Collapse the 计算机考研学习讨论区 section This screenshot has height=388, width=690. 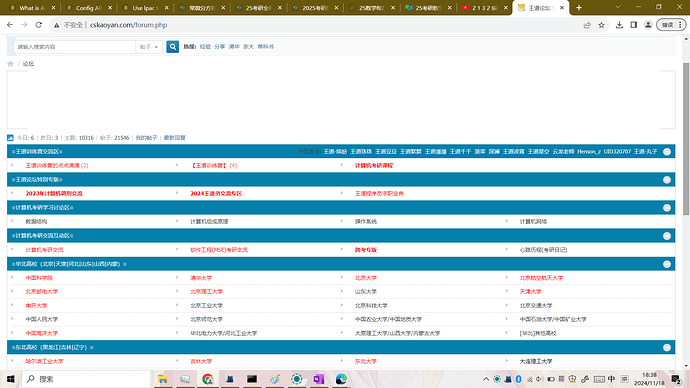pos(667,208)
